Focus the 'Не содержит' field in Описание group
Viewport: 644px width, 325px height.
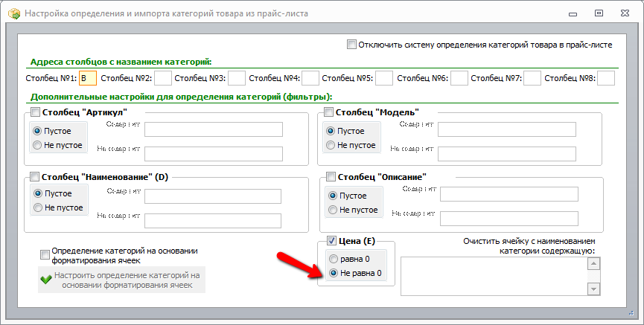(509, 219)
